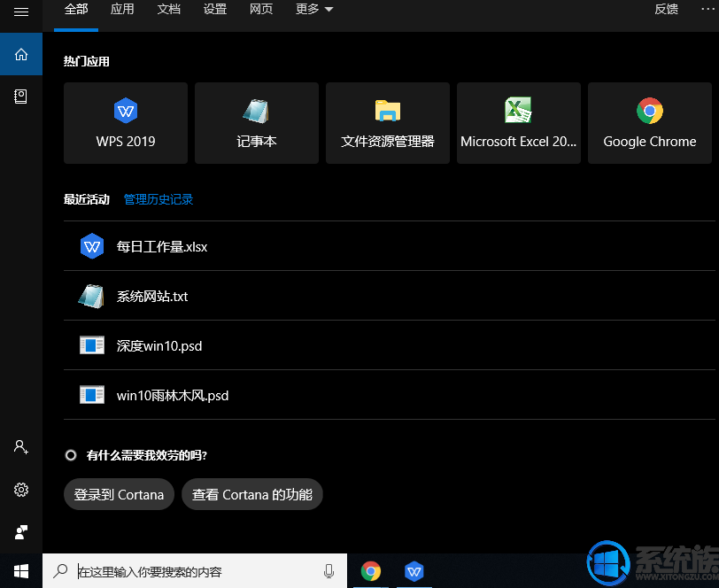The width and height of the screenshot is (719, 588).
Task: Switch to the 设置 tab
Action: coord(215,9)
